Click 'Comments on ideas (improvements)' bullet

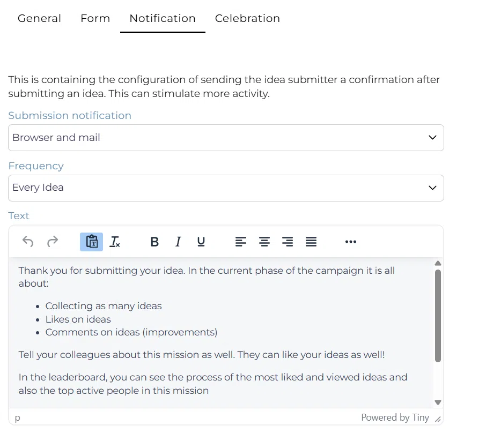pyautogui.click(x=131, y=332)
